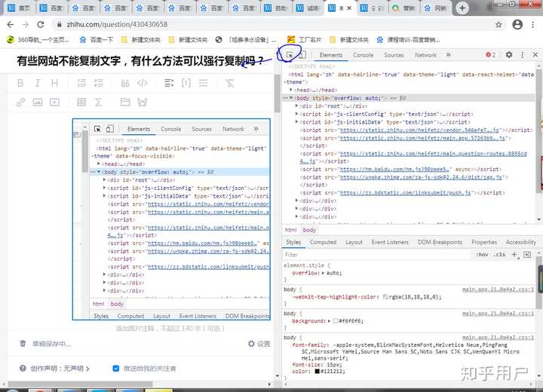
Task: Reload the page in the browser toolbar
Action: 41,25
